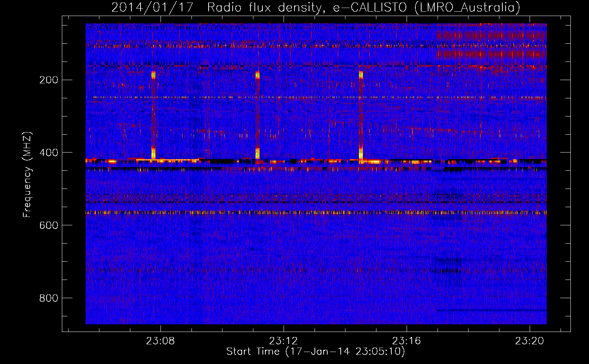
Task: Click the 23:08 time tick label
Action: coord(160,341)
